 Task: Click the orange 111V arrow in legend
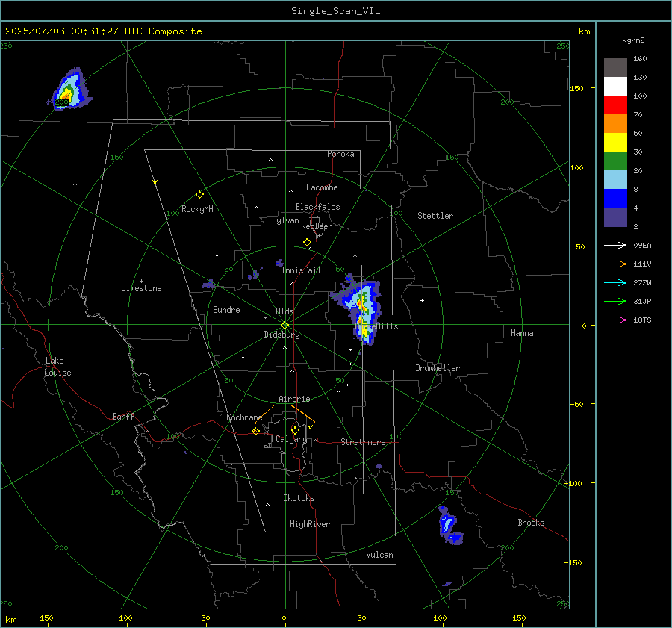[x=615, y=264]
